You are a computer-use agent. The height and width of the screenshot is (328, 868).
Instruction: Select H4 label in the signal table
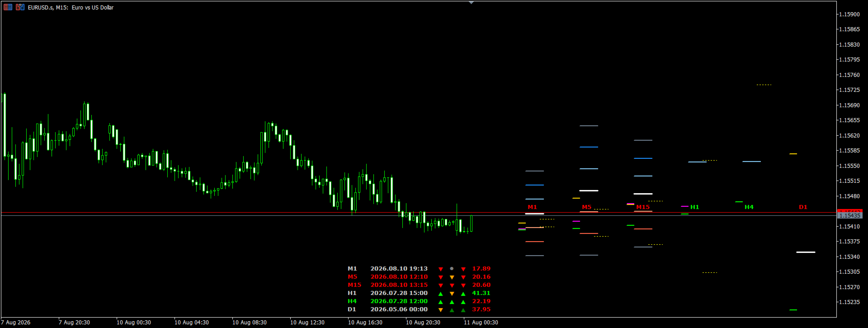click(352, 301)
